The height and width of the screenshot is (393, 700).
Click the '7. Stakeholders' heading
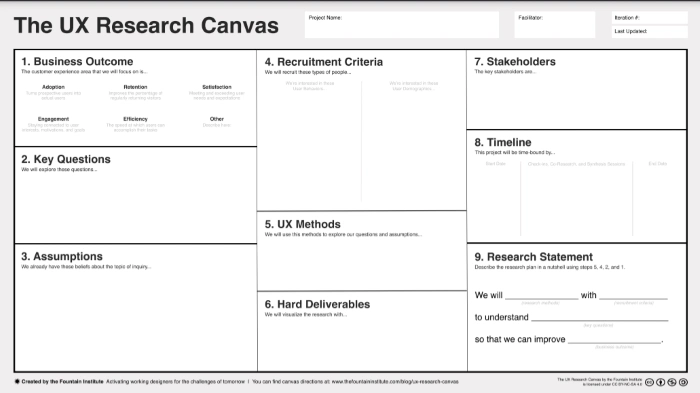(515, 62)
